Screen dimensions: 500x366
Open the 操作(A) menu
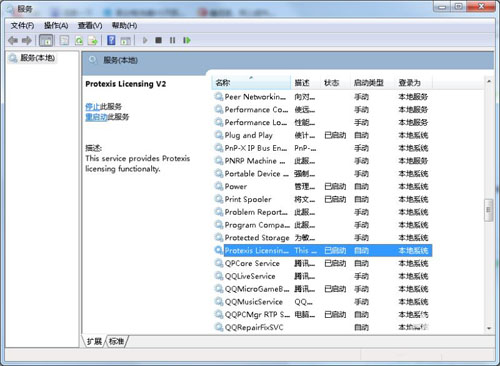56,26
